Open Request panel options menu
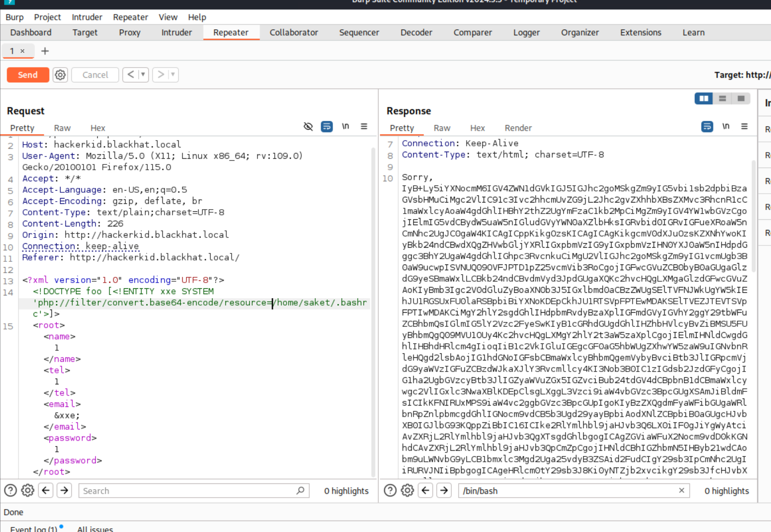771x532 pixels. pyautogui.click(x=364, y=126)
